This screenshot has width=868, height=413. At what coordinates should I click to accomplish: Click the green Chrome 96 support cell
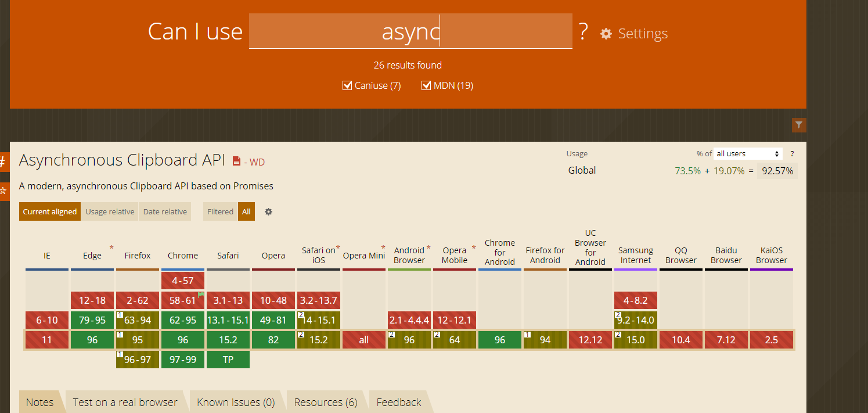click(183, 340)
